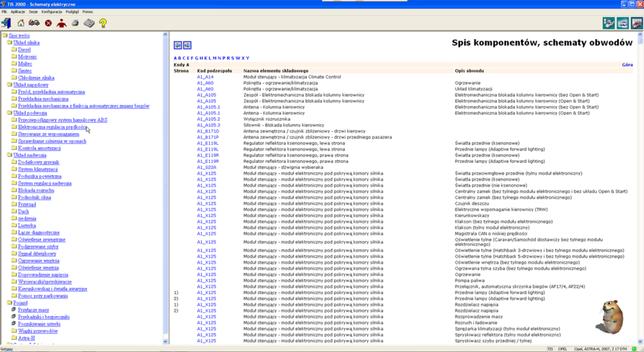Click the forward arrow navigation button
Screen dimensions: 644x352
pyautogui.click(x=187, y=45)
